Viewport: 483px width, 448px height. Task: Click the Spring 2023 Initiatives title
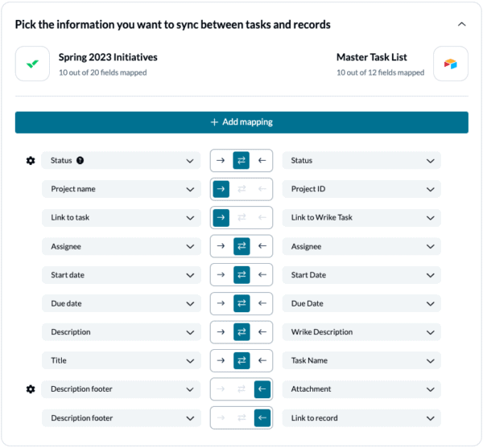tap(108, 57)
